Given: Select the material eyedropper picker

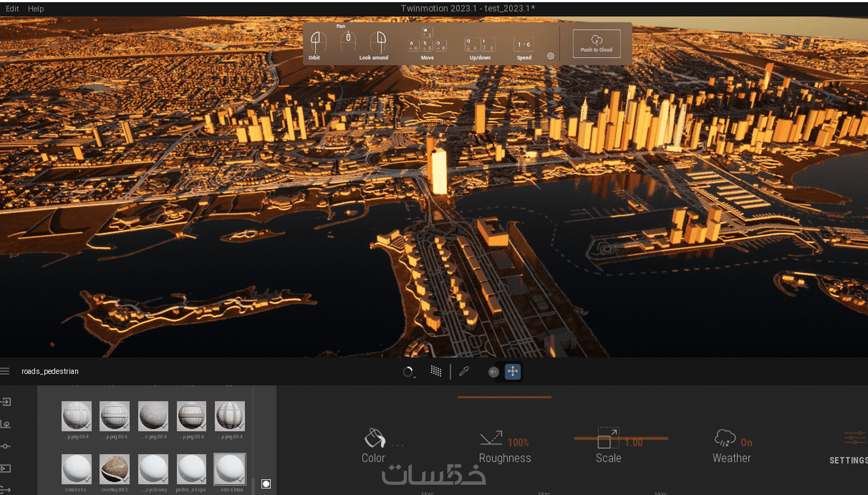Looking at the screenshot, I should [x=464, y=372].
